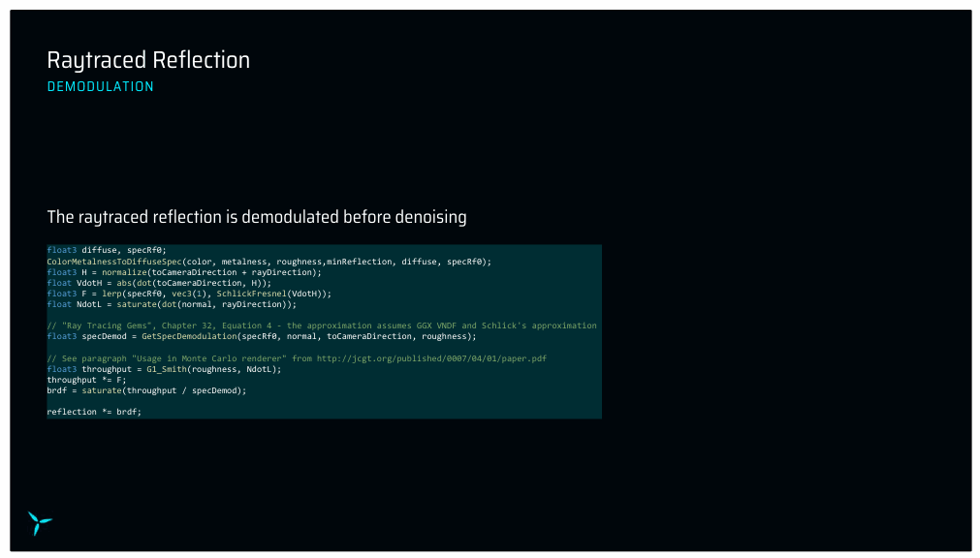Click the sentence "The raytraced reflection is demodulated before denoising"

pyautogui.click(x=257, y=217)
